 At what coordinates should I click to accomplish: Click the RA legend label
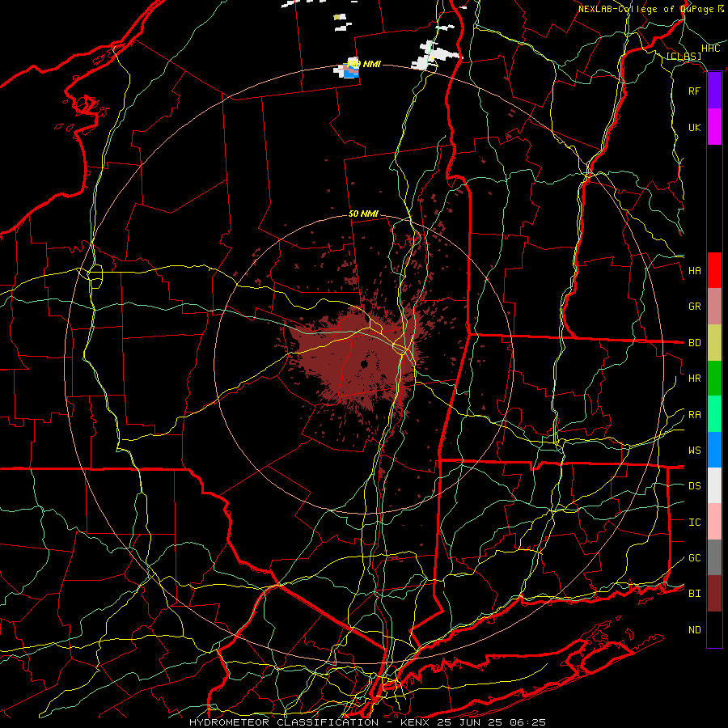click(x=694, y=415)
